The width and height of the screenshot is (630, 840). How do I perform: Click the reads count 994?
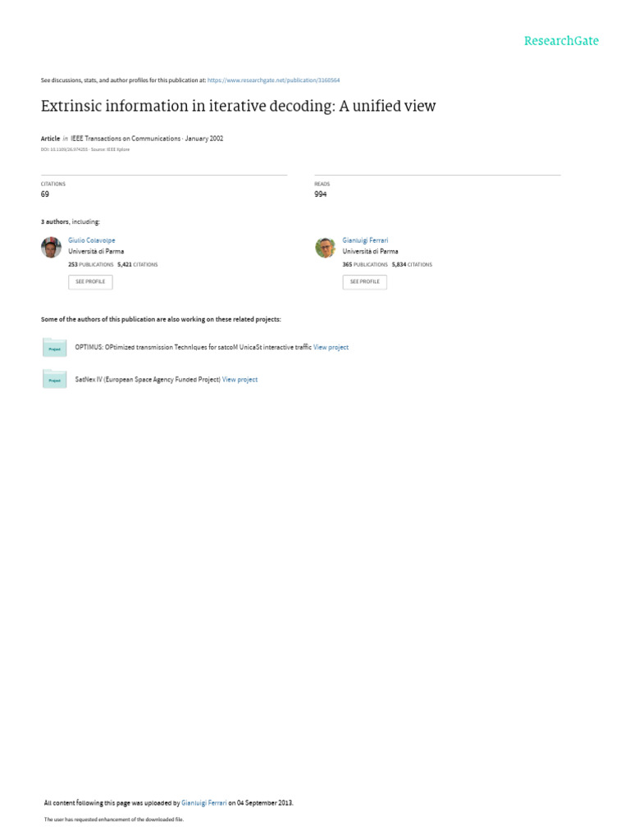point(321,194)
